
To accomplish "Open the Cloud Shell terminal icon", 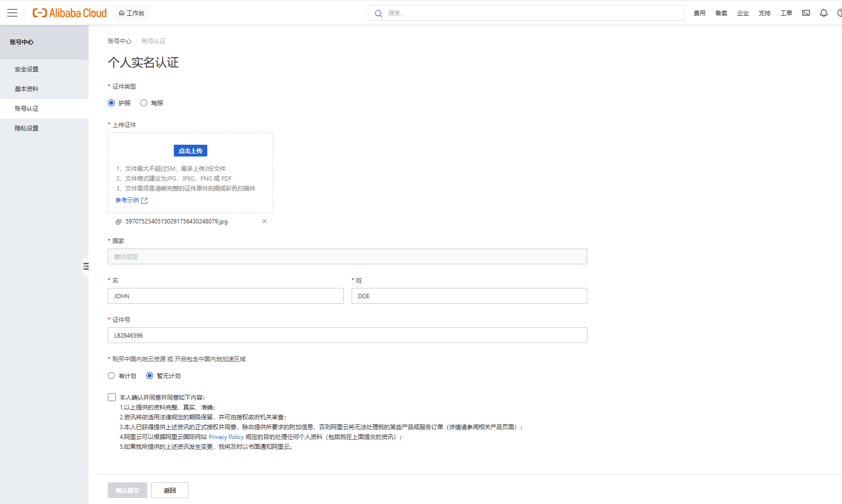I will [806, 13].
